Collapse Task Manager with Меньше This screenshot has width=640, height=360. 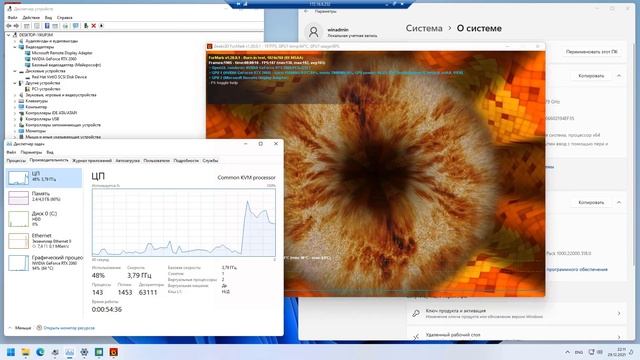tap(20, 328)
